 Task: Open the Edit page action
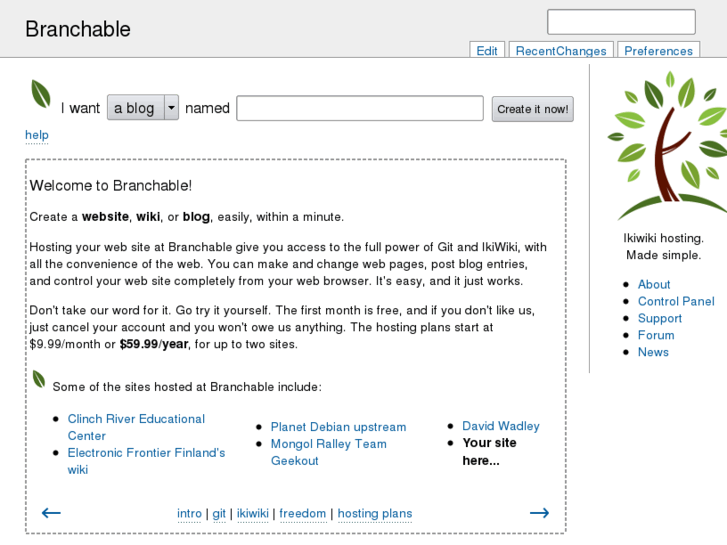coord(487,51)
